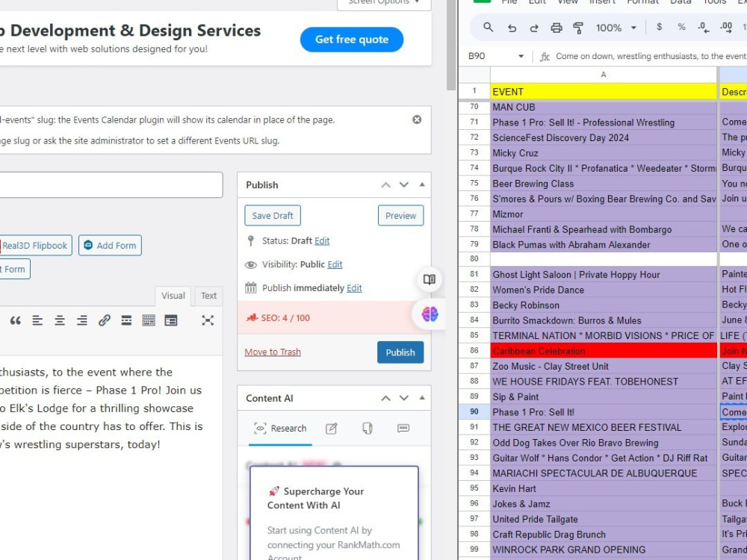Click the floating open-book icon

pyautogui.click(x=430, y=279)
